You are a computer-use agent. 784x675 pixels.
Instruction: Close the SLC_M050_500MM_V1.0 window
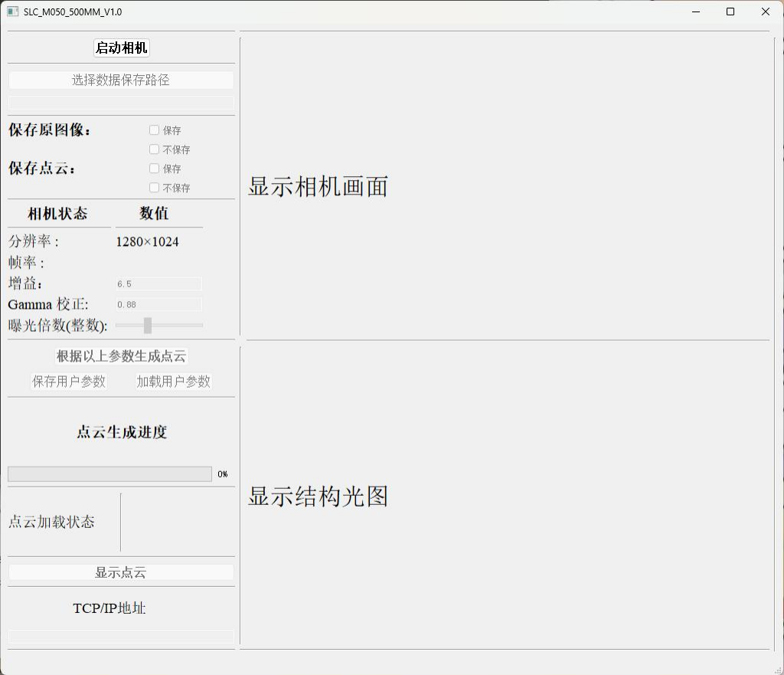(x=765, y=11)
